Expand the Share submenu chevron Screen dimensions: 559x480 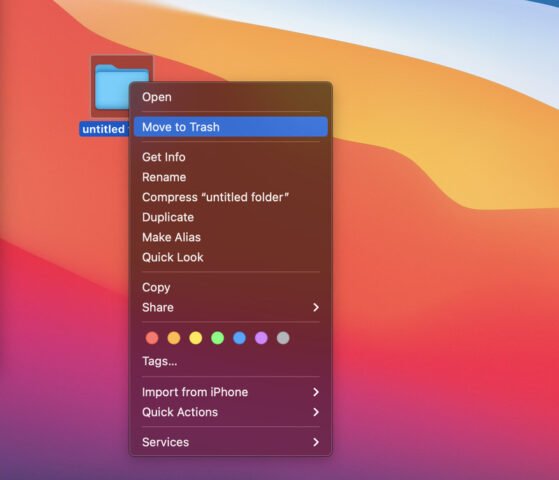coord(316,307)
